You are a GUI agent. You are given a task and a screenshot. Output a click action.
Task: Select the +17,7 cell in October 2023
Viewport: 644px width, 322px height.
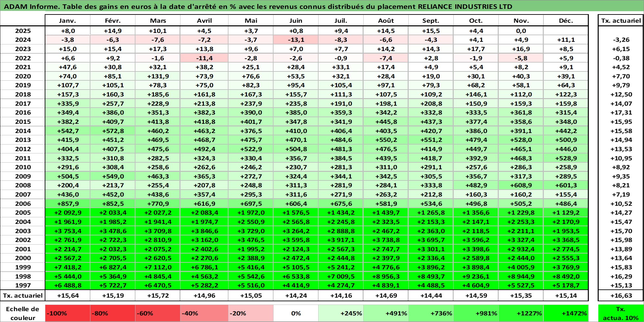click(x=476, y=49)
